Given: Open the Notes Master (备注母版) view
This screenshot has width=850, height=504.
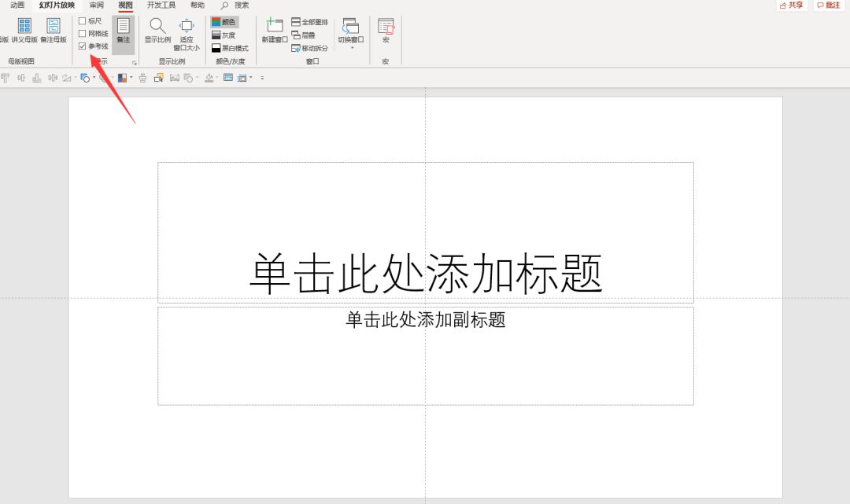Looking at the screenshot, I should click(54, 30).
